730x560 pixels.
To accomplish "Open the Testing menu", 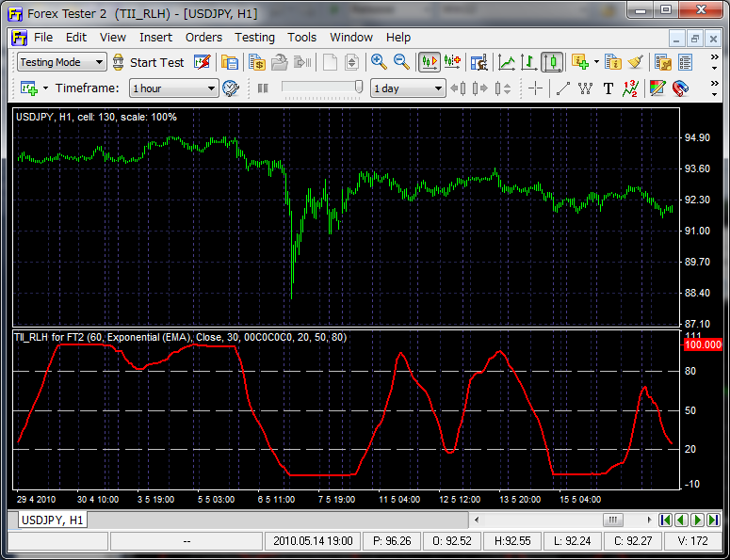I will point(254,38).
